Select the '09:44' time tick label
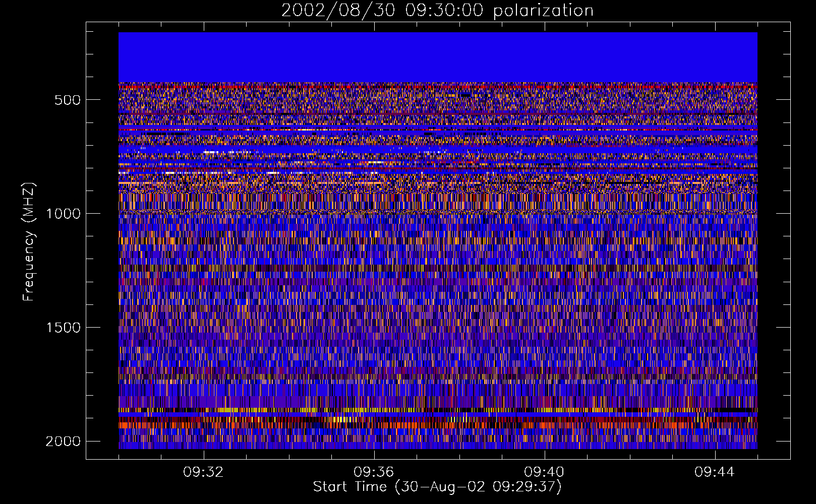 (715, 472)
